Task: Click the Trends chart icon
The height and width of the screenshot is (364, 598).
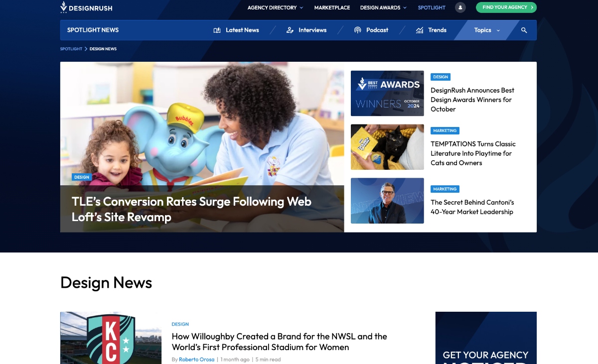Action: (x=420, y=30)
